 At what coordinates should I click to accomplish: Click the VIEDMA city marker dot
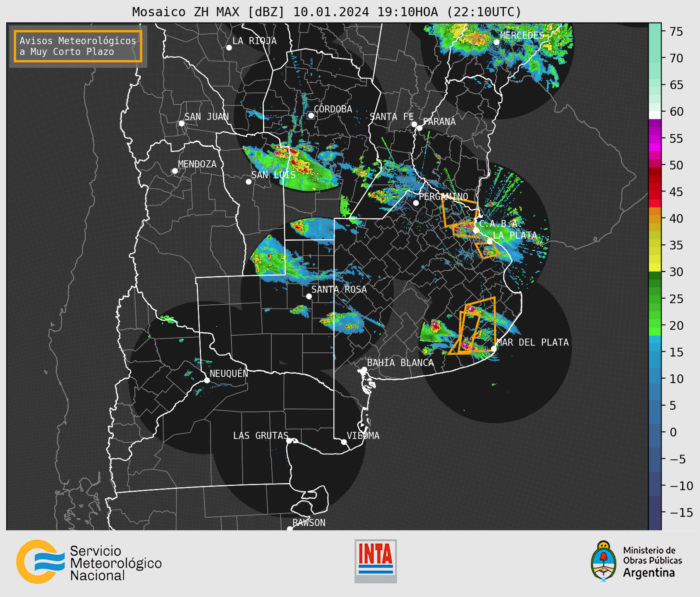tap(344, 442)
